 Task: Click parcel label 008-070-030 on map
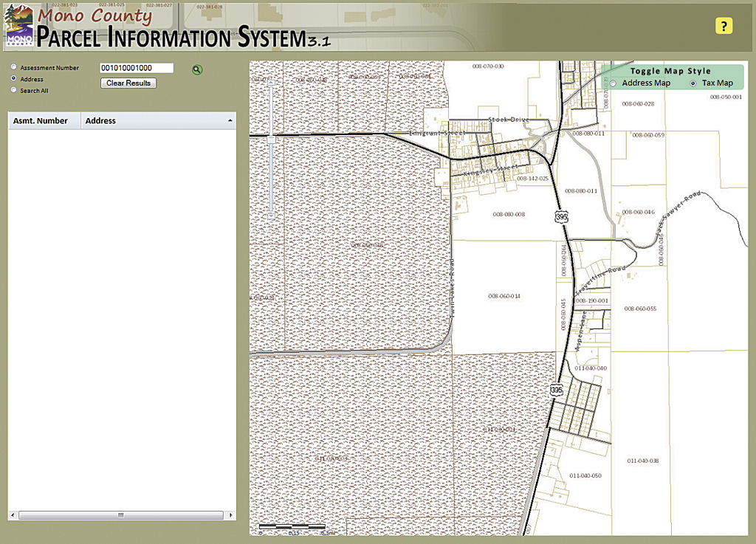(488, 66)
